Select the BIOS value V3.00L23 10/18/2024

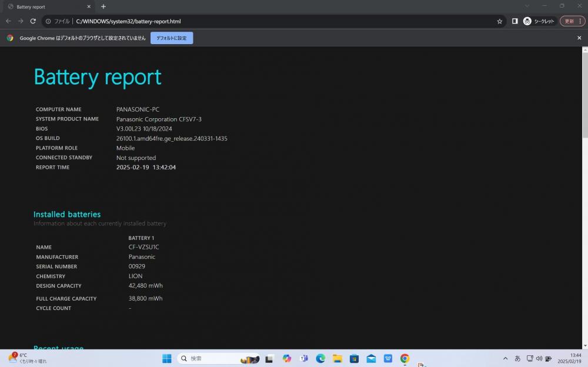click(144, 128)
